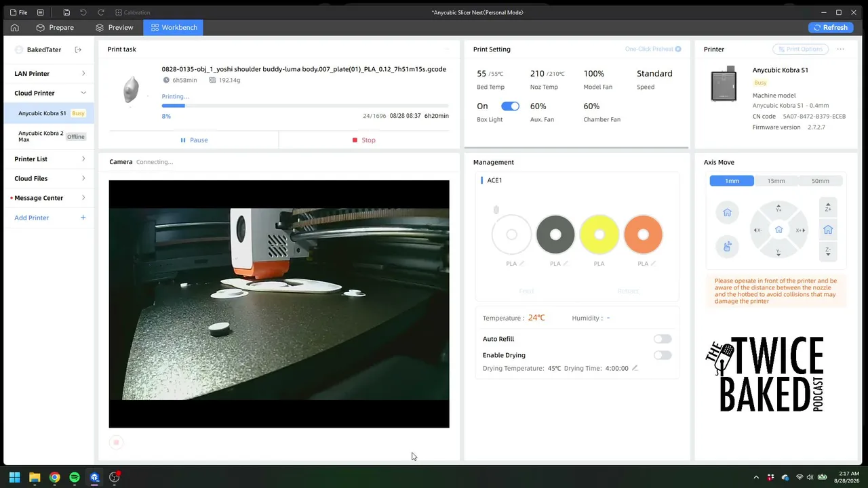Expand the Cloud Files section
This screenshot has width=868, height=488.
(50, 178)
